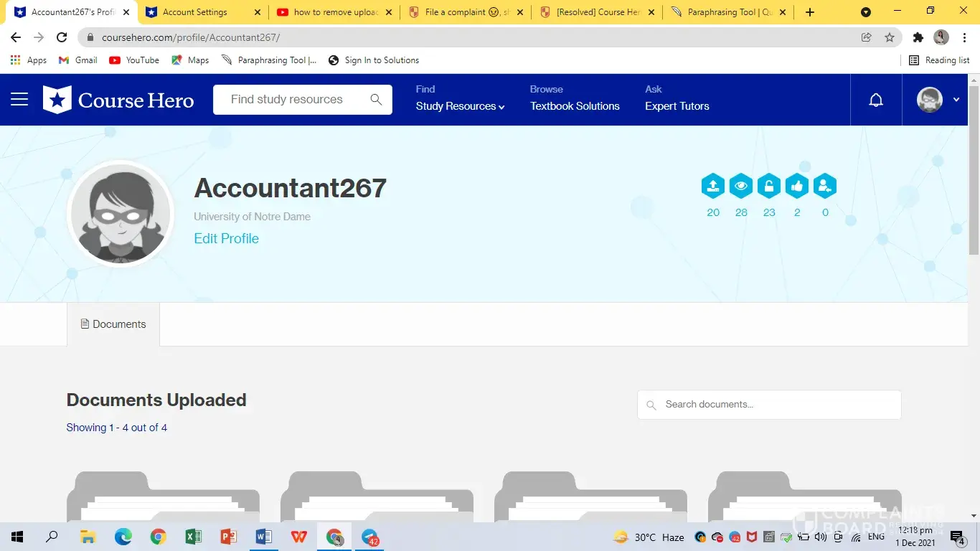Launch PowerPoint from the taskbar
This screenshot has width=980, height=551.
point(228,537)
